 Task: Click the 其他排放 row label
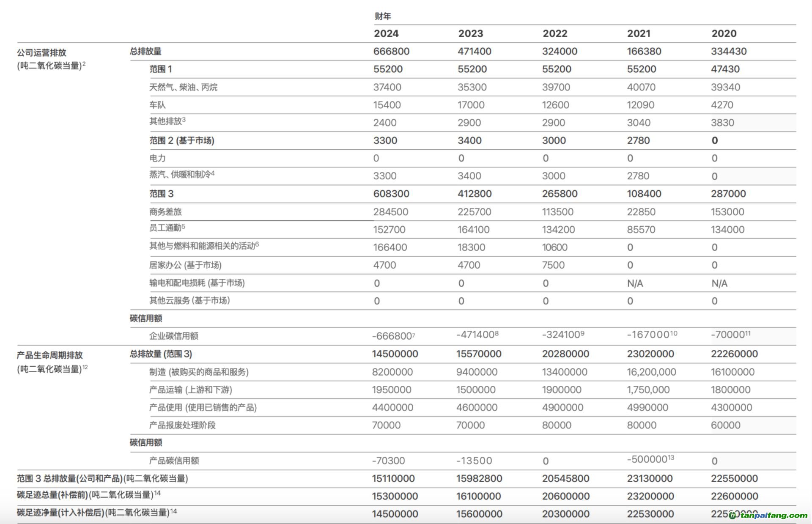click(x=167, y=121)
